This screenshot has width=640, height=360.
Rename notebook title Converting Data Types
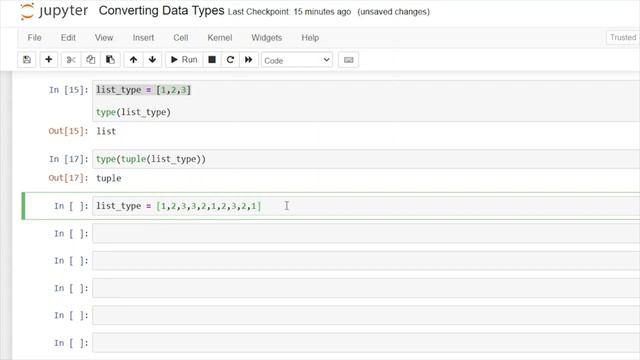point(161,11)
